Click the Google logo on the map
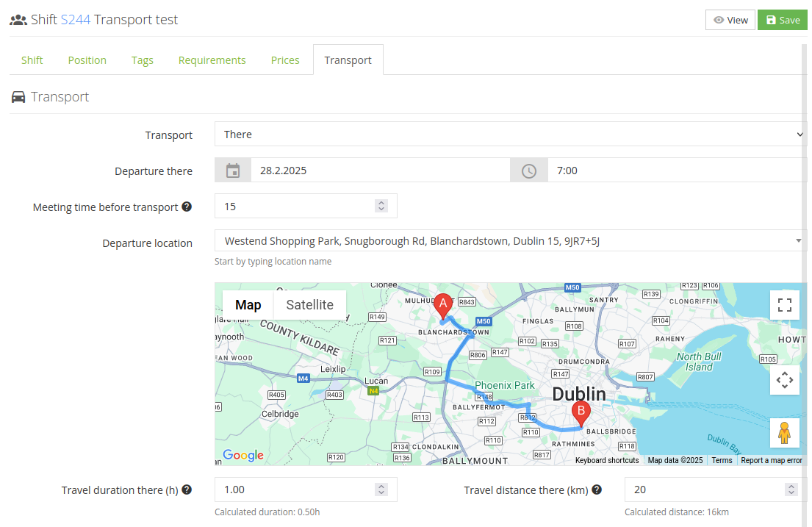The image size is (812, 527). 243,456
